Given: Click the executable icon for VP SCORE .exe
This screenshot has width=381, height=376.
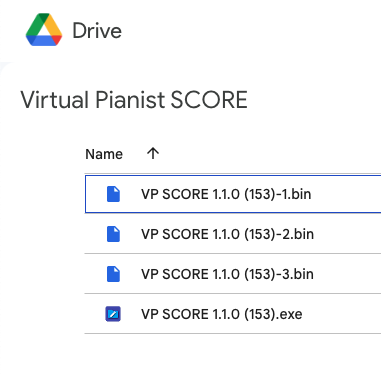Looking at the screenshot, I should point(113,314).
